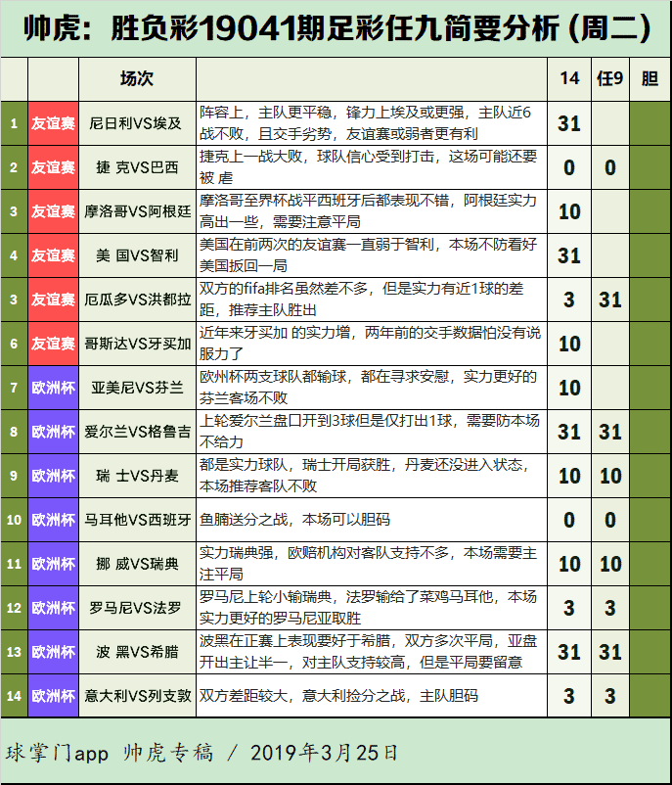
Task: Click analysis text 捷克上一战大败
Action: (251, 157)
